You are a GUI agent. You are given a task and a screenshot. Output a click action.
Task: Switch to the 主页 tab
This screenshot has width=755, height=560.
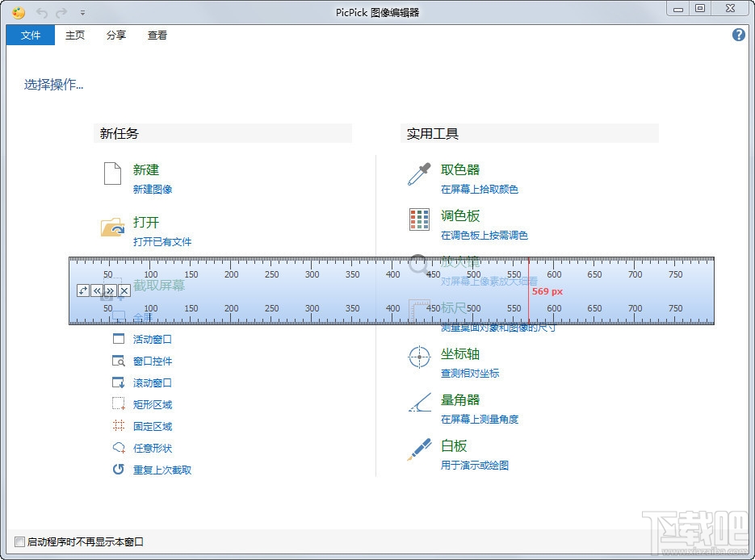[74, 35]
